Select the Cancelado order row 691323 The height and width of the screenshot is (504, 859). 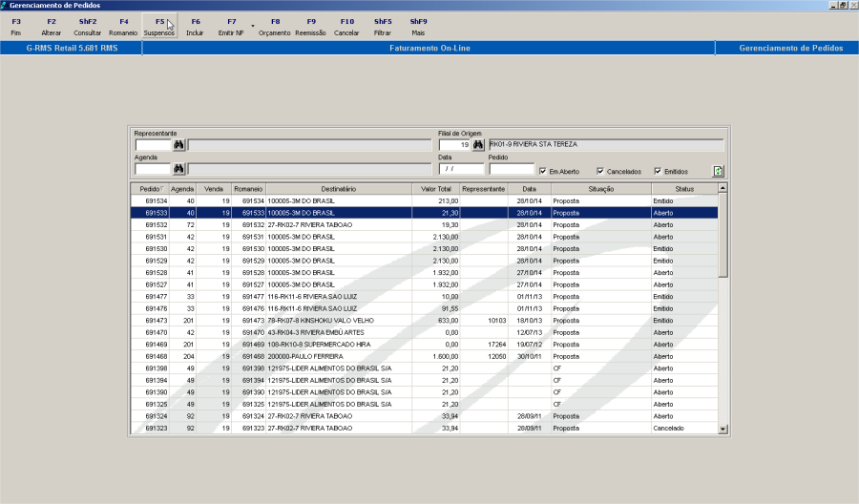click(424, 429)
